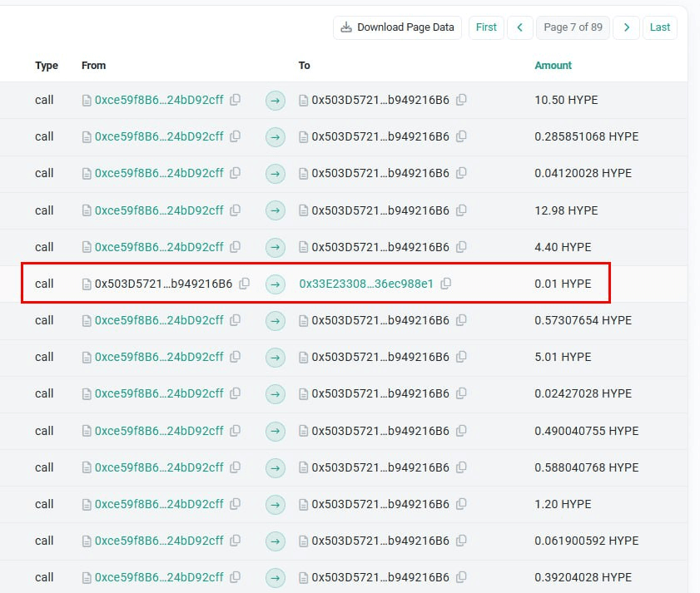Copy the To address in the 10.50 HYPE row
Image resolution: width=700 pixels, height=593 pixels.
(x=462, y=100)
